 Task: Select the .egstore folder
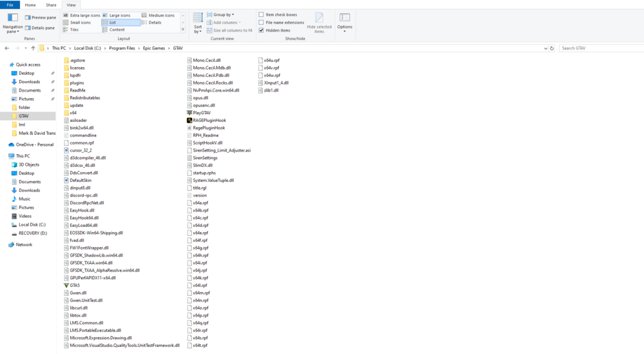[74, 61]
